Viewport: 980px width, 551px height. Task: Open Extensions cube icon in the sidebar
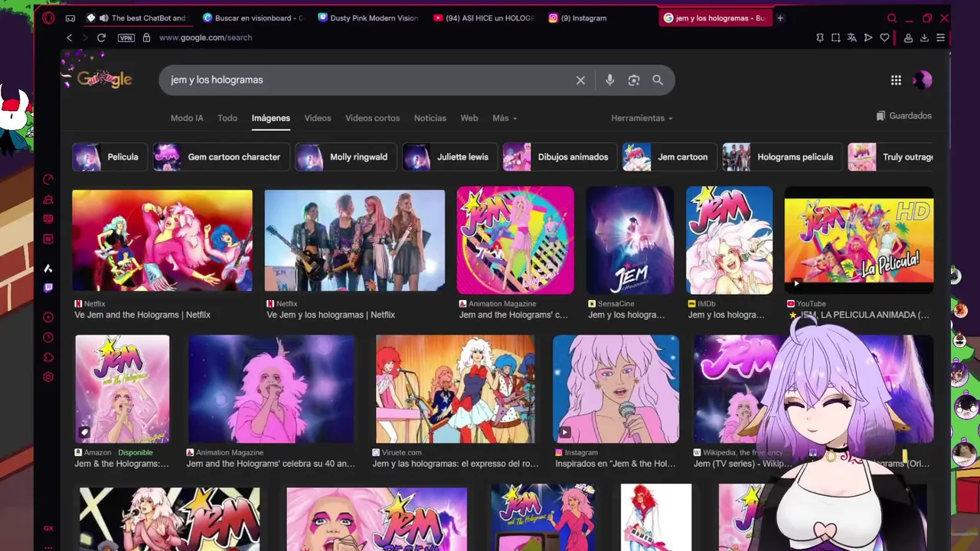coord(48,357)
